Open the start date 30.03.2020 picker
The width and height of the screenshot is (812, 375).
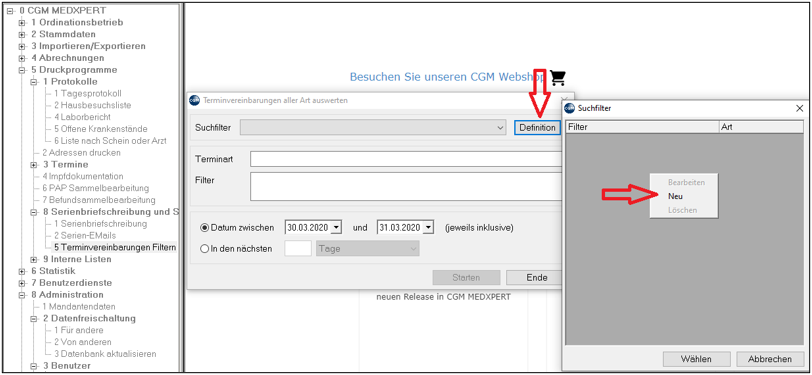coord(337,227)
